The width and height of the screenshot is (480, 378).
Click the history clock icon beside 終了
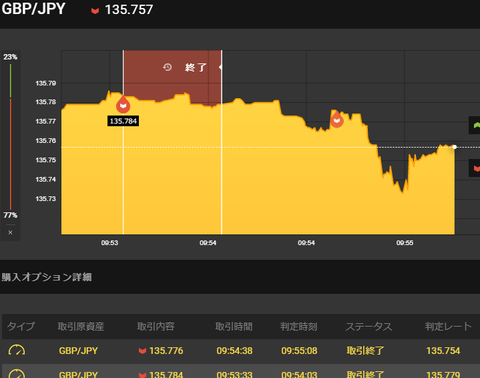pyautogui.click(x=167, y=67)
